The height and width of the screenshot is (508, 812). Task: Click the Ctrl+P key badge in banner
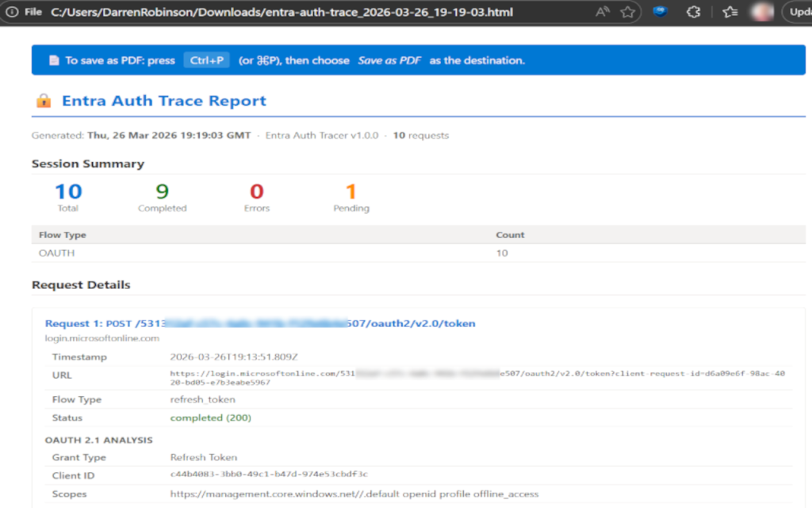coord(207,60)
